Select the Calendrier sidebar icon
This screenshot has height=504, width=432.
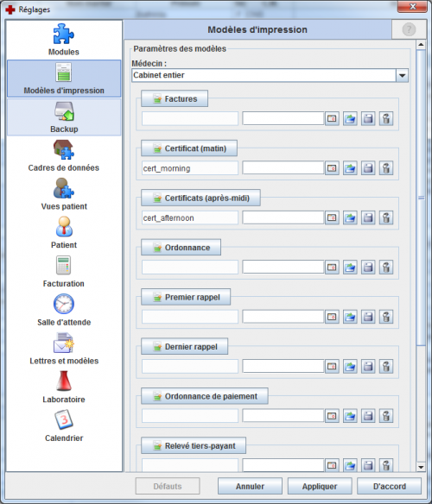point(64,425)
